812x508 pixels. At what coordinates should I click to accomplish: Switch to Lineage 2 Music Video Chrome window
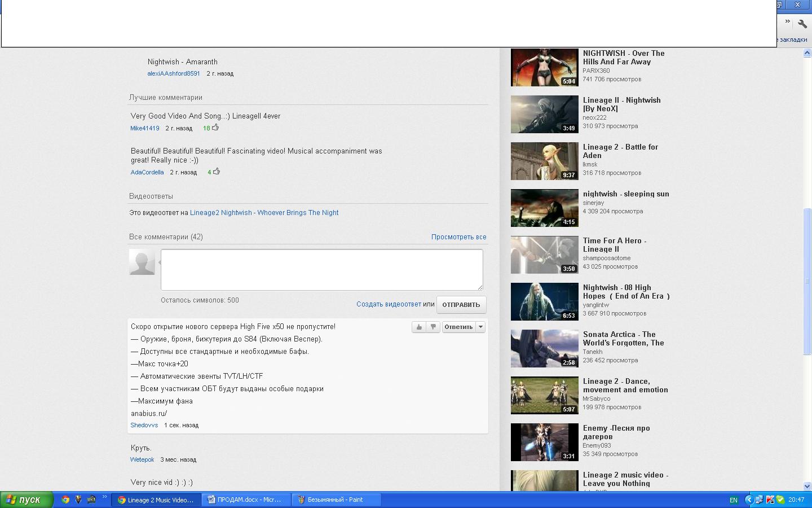156,500
